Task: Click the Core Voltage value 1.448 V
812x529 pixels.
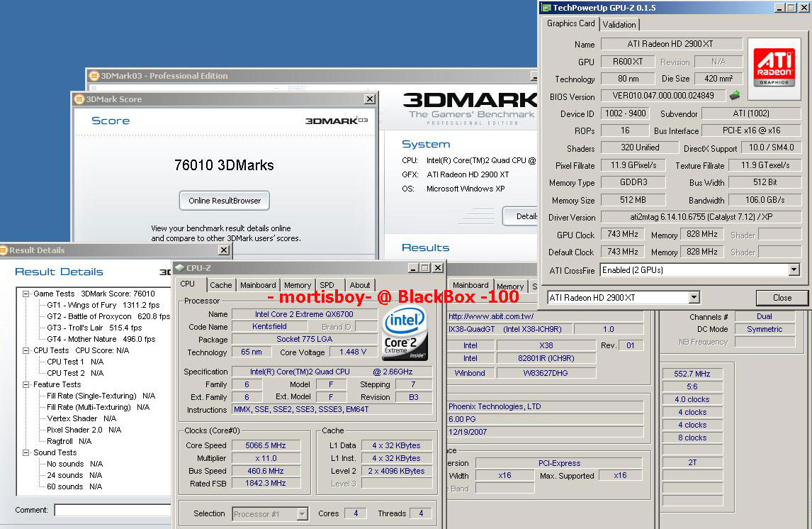Action: pos(353,352)
